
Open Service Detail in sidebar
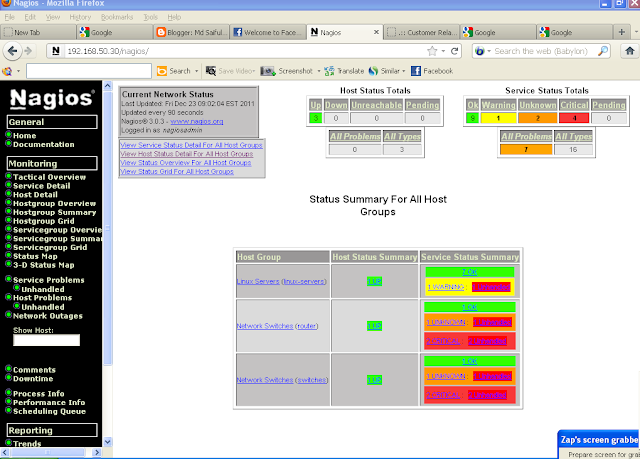tap(42, 186)
